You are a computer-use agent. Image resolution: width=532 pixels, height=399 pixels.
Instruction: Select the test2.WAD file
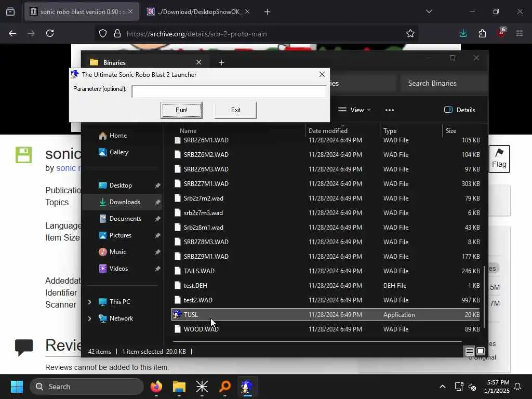coord(326,300)
